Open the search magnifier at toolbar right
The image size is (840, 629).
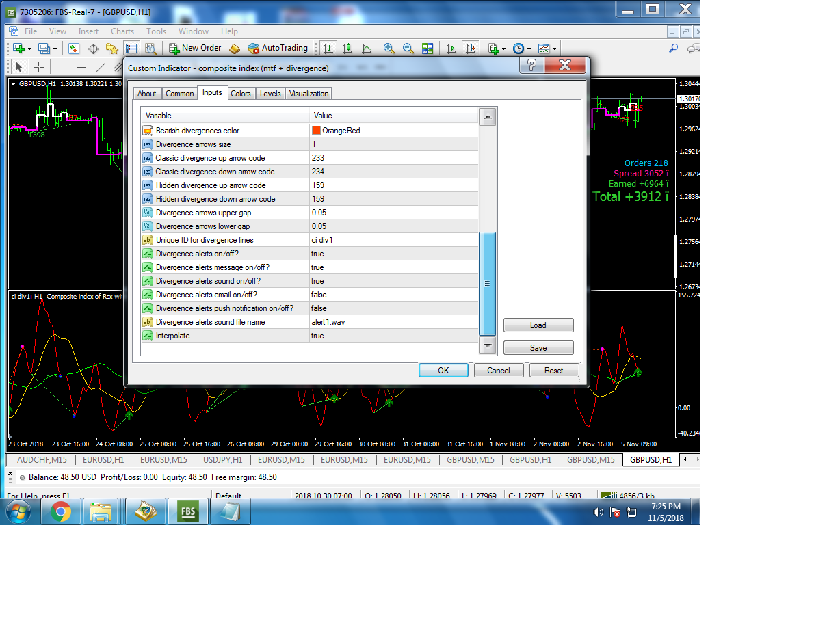point(674,49)
